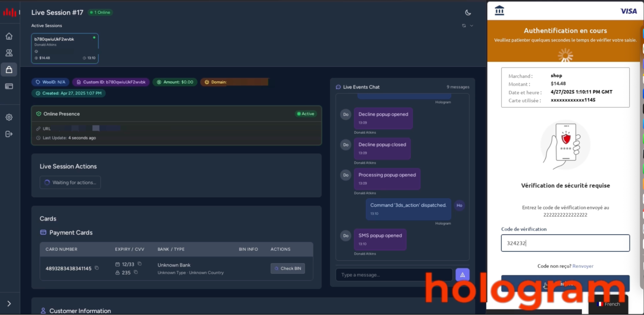Open the users section in sidebar

(9, 53)
